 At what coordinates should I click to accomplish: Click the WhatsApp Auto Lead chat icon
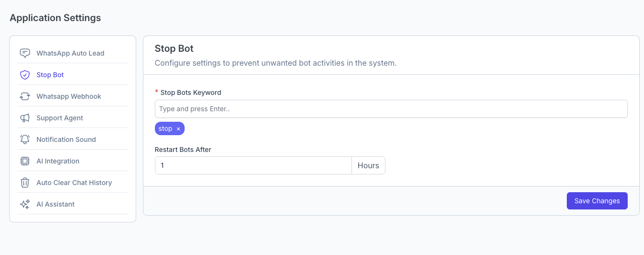point(25,53)
